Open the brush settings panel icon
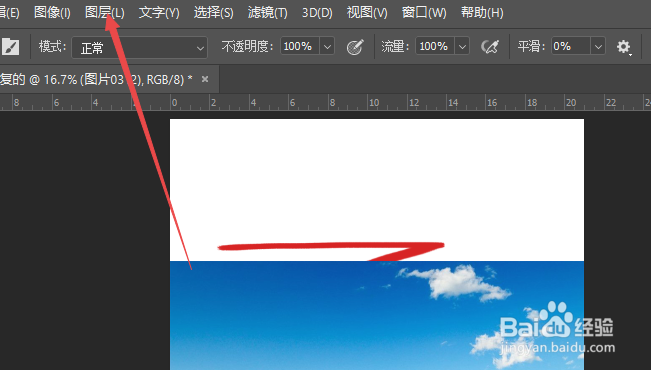 [10, 47]
